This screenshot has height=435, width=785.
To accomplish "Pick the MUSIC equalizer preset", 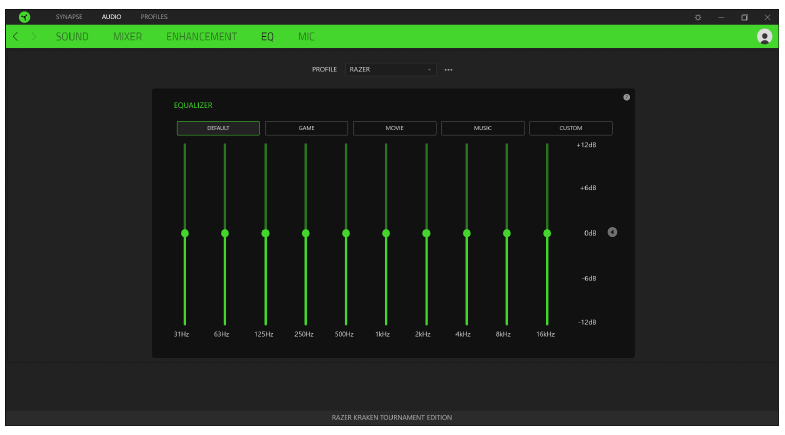I will click(x=483, y=128).
